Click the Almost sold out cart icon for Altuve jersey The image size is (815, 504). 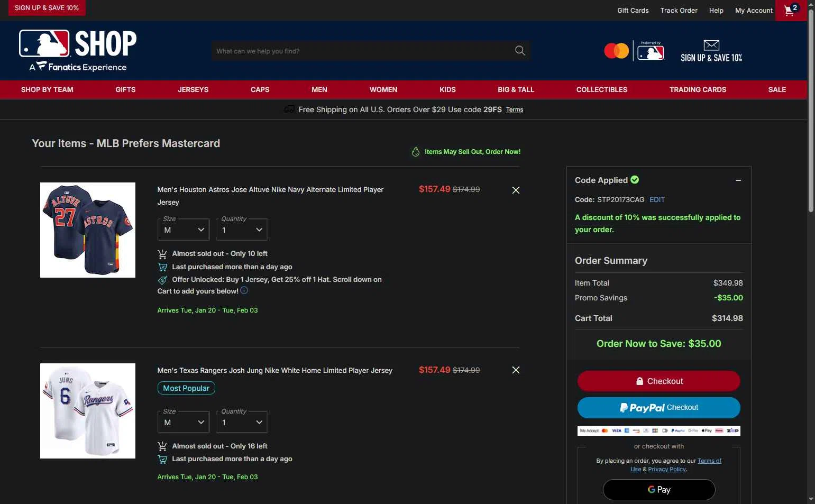pyautogui.click(x=162, y=254)
